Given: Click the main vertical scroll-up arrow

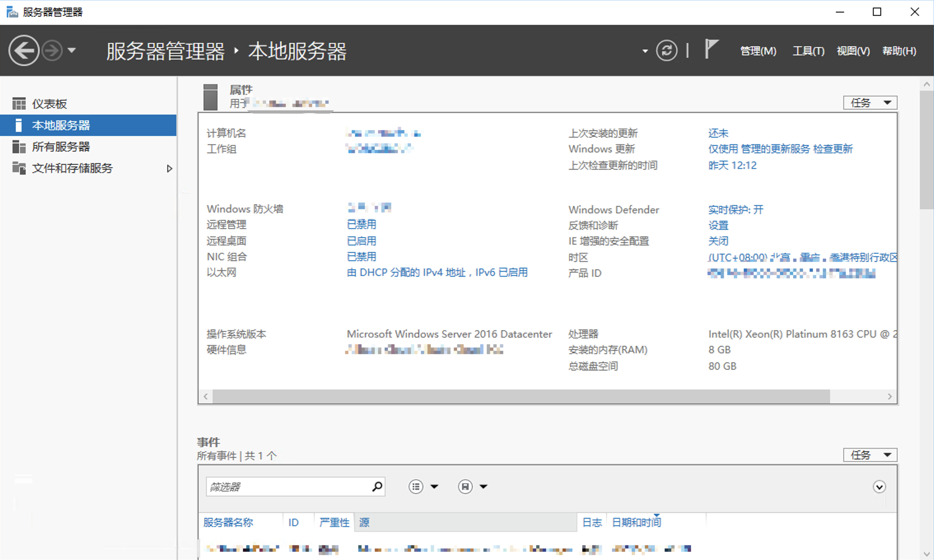Looking at the screenshot, I should click(927, 84).
